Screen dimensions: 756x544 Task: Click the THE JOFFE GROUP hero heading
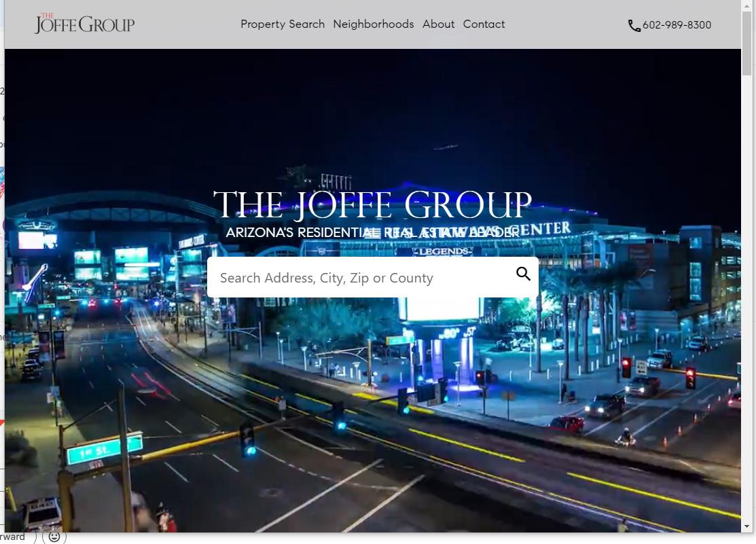tap(372, 205)
